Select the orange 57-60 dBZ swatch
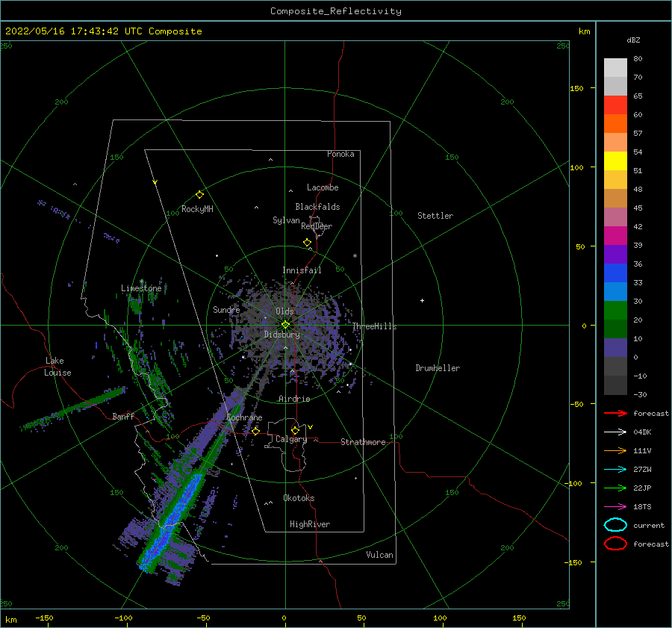672x628 pixels. coord(615,124)
